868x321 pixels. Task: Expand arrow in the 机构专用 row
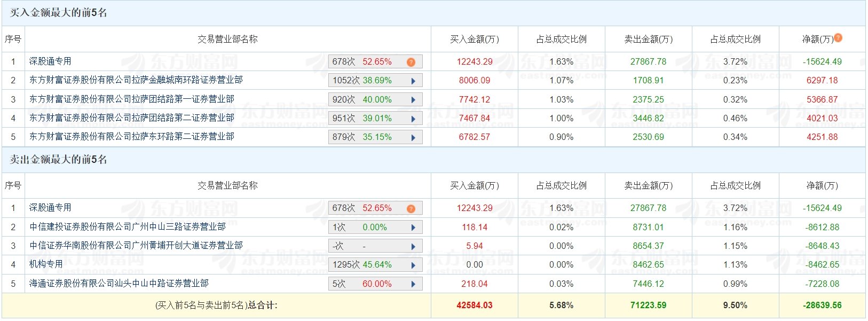click(413, 265)
